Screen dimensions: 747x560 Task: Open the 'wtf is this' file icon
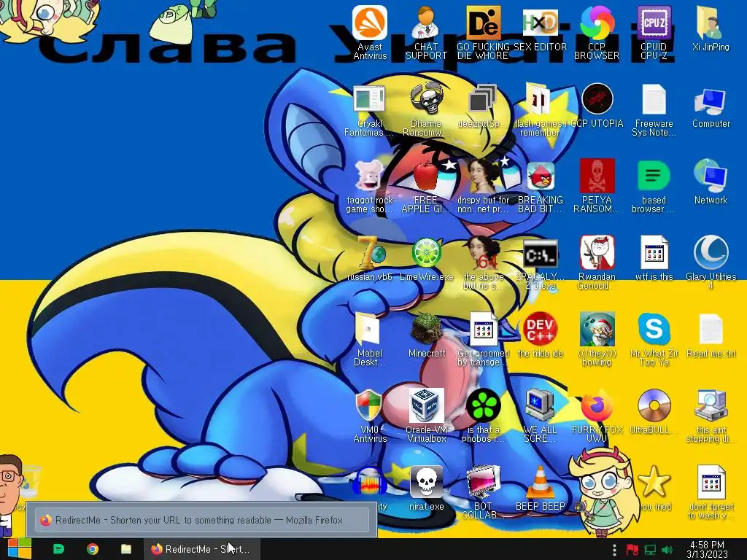[x=654, y=253]
